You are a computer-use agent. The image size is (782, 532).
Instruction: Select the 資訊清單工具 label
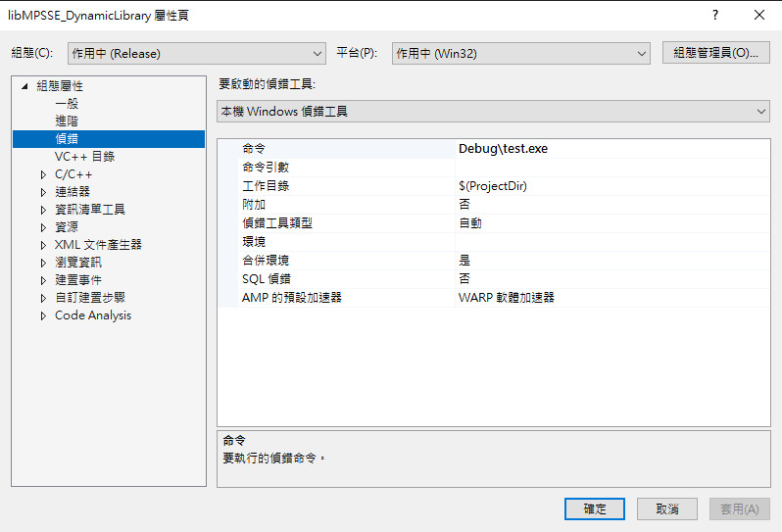[x=90, y=210]
